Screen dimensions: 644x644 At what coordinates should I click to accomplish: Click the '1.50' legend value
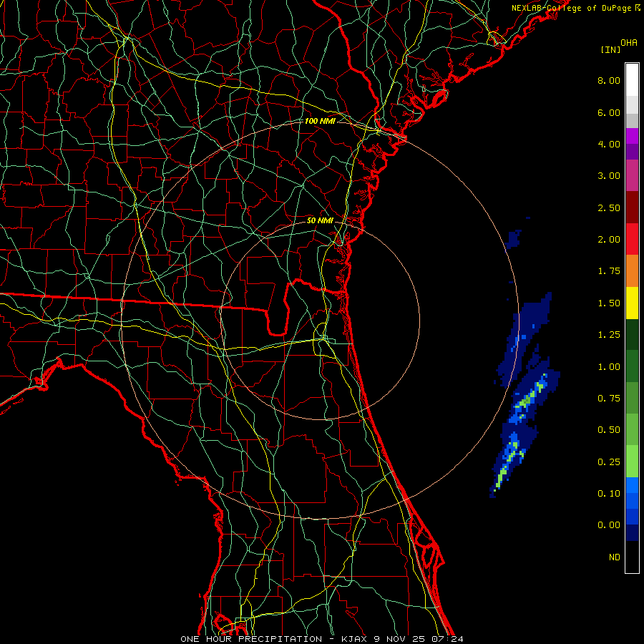[x=609, y=303]
